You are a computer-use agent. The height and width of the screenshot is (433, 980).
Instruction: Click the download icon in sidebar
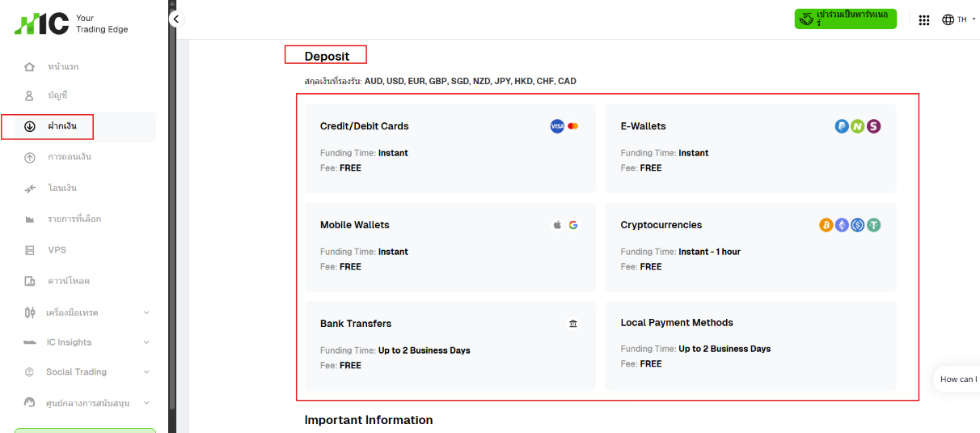30,281
